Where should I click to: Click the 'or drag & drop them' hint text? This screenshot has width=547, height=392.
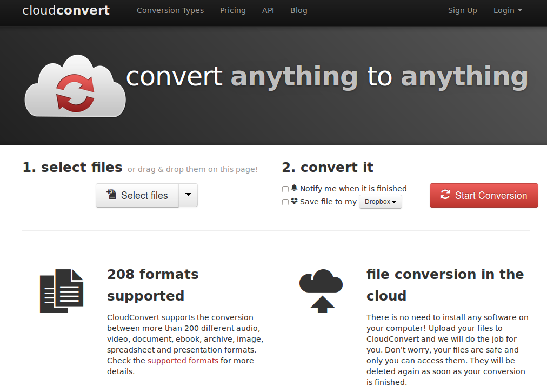coord(192,169)
